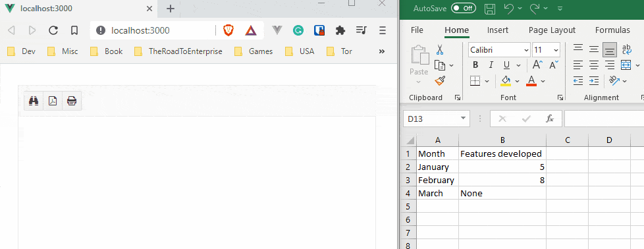The height and width of the screenshot is (249, 644).
Task: Open the Games bookmarks folder
Action: tap(254, 51)
